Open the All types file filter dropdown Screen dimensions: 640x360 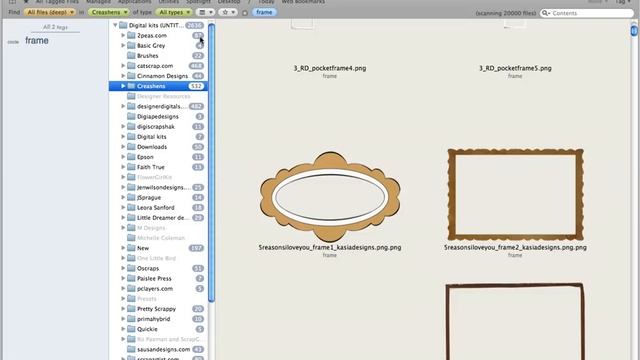point(174,12)
